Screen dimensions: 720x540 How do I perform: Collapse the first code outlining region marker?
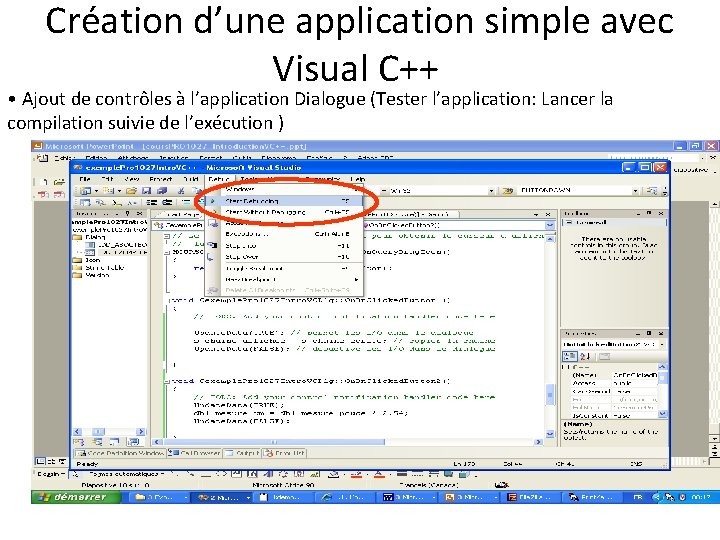click(167, 236)
